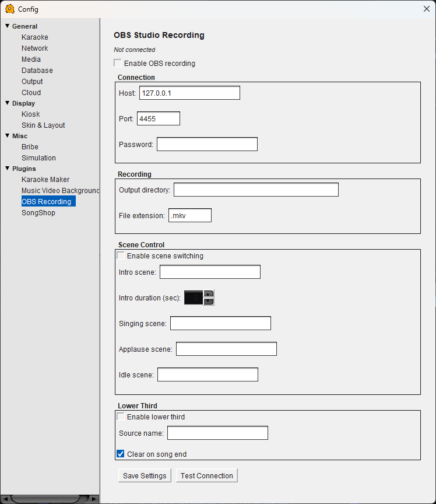This screenshot has width=436, height=504.
Task: Focus the Source name field
Action: (217, 433)
